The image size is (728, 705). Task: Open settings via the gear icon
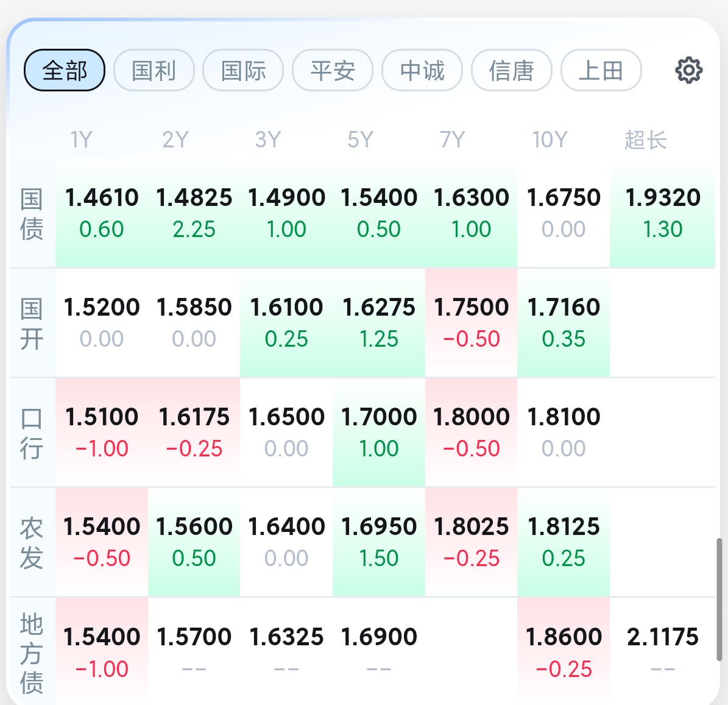click(688, 71)
